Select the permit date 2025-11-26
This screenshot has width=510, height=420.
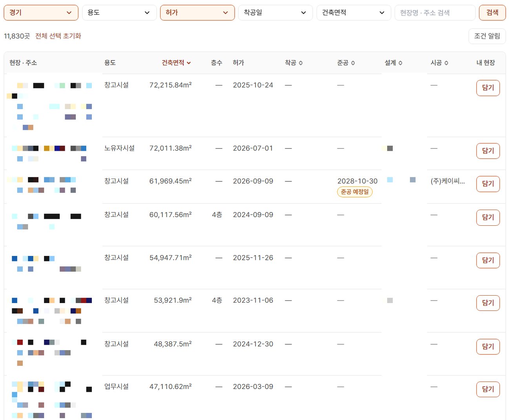point(253,258)
